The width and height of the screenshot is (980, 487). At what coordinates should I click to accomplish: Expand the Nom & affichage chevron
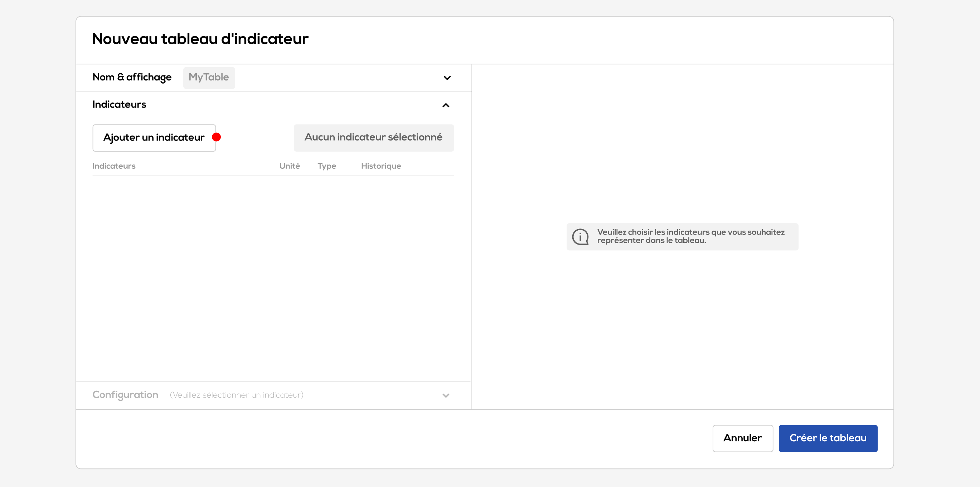pyautogui.click(x=447, y=78)
